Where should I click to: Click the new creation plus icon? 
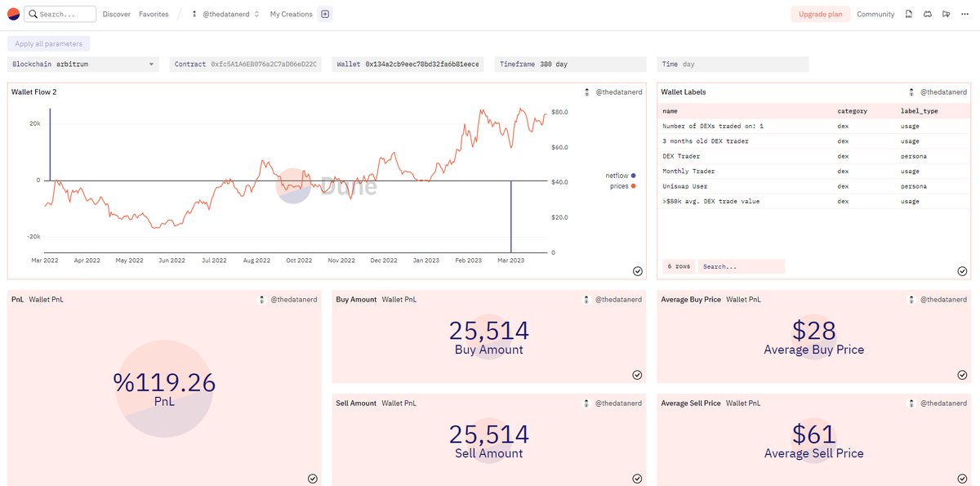tap(325, 14)
